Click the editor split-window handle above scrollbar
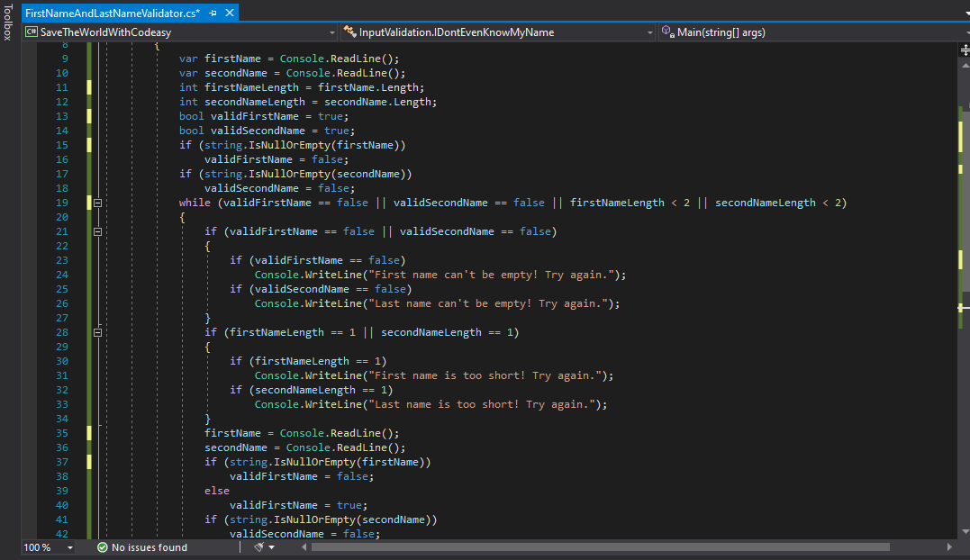Image resolution: width=970 pixels, height=560 pixels. coord(964,50)
